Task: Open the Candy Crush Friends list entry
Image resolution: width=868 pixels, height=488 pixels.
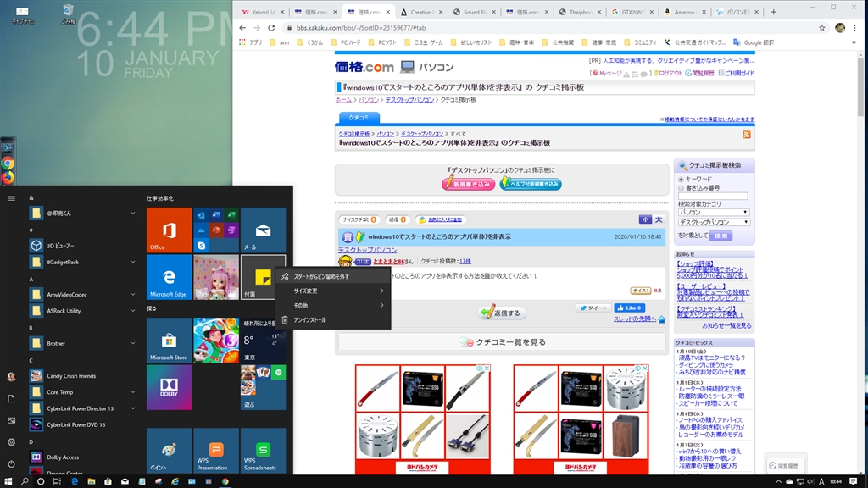Action: 83,376
